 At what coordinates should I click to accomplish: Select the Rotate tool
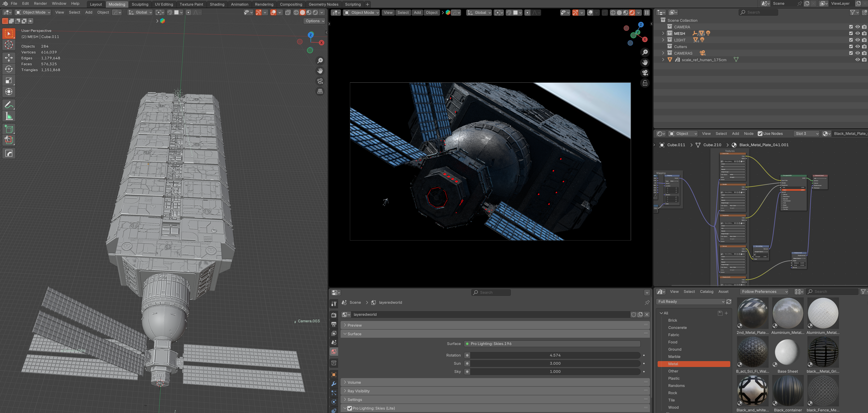tap(9, 69)
